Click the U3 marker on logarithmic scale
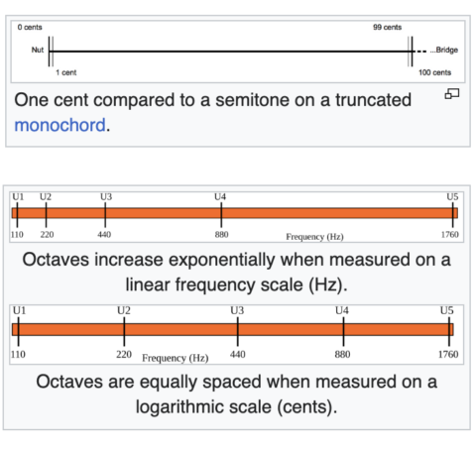476x451 pixels. [x=237, y=310]
